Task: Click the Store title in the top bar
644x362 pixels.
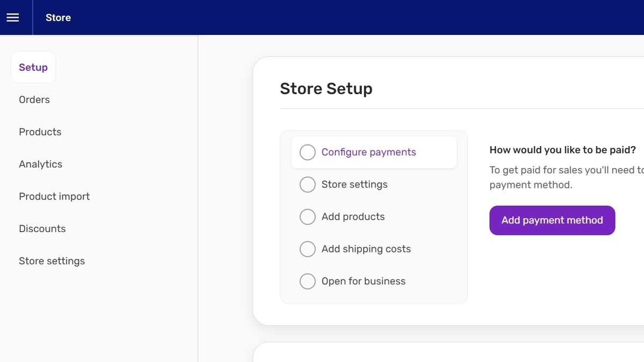Action: pyautogui.click(x=57, y=17)
